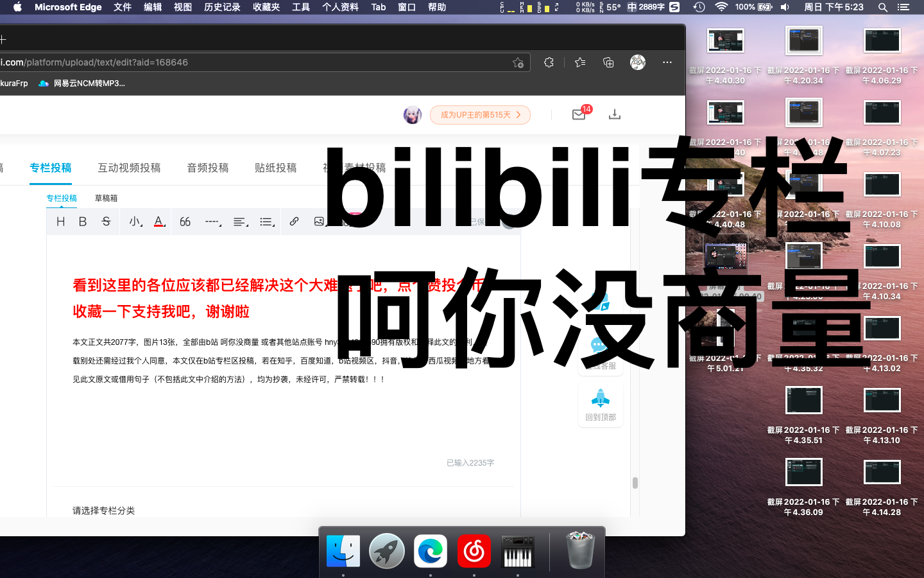Image resolution: width=924 pixels, height=578 pixels.
Task: Open 文件 menu in menu bar
Action: click(x=123, y=7)
